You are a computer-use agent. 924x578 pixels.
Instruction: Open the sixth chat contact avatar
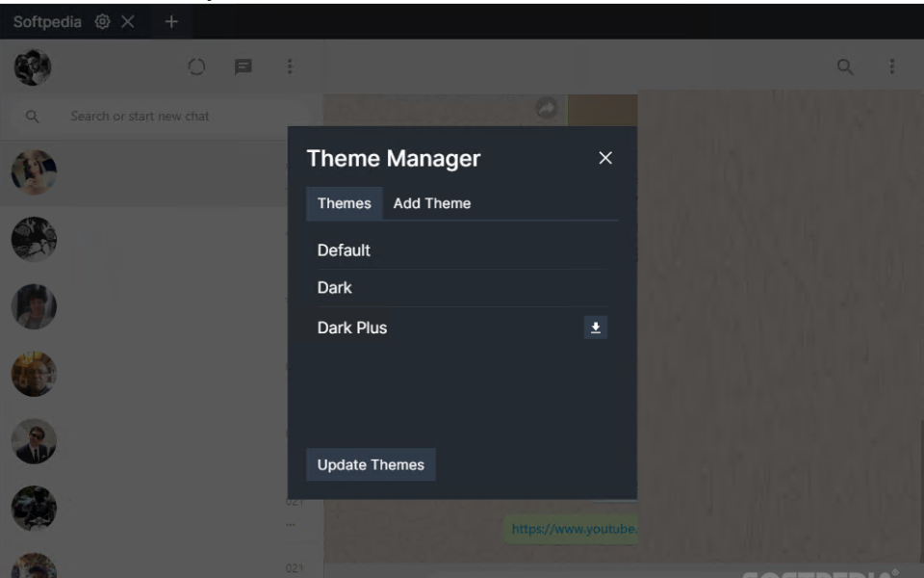click(x=34, y=509)
